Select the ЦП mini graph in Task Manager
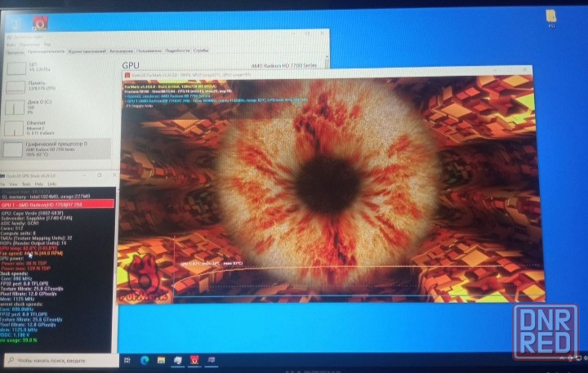588x373 pixels. pyautogui.click(x=16, y=69)
